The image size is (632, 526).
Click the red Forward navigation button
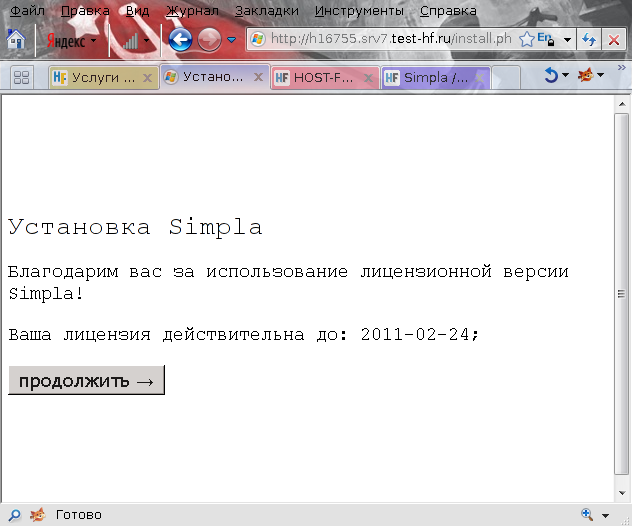(x=208, y=40)
